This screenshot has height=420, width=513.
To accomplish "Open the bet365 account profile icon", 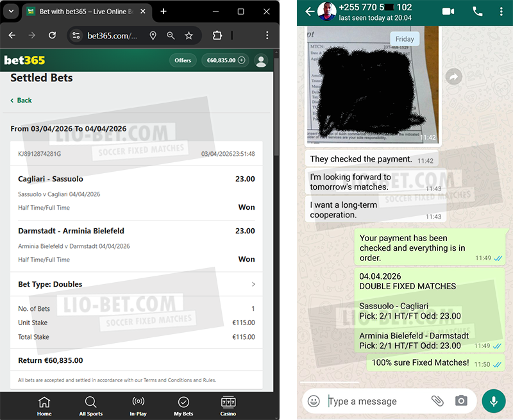I will pos(261,60).
